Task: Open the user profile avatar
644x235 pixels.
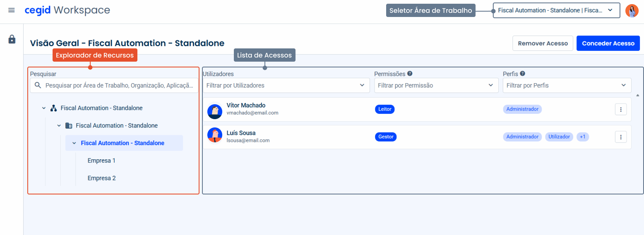Action: [x=632, y=10]
